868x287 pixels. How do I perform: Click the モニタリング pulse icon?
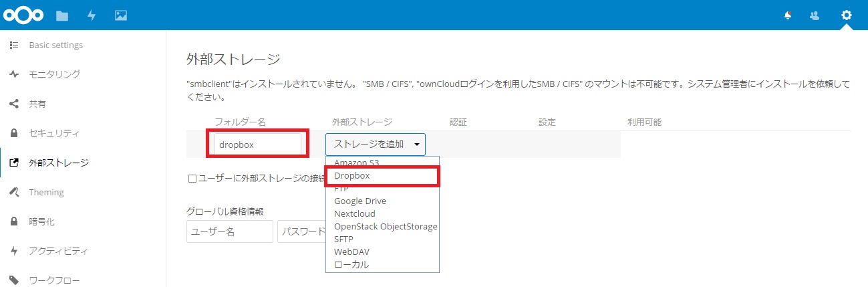14,74
